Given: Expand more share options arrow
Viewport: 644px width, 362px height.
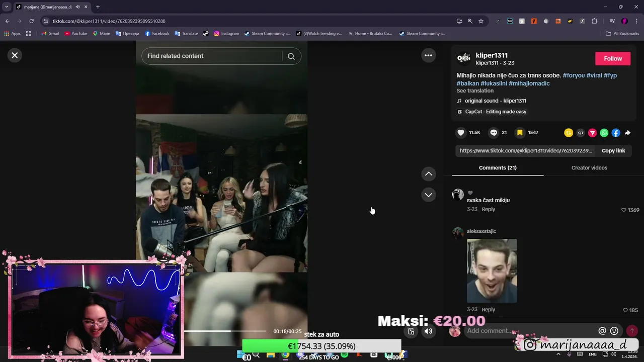Looking at the screenshot, I should [x=628, y=133].
